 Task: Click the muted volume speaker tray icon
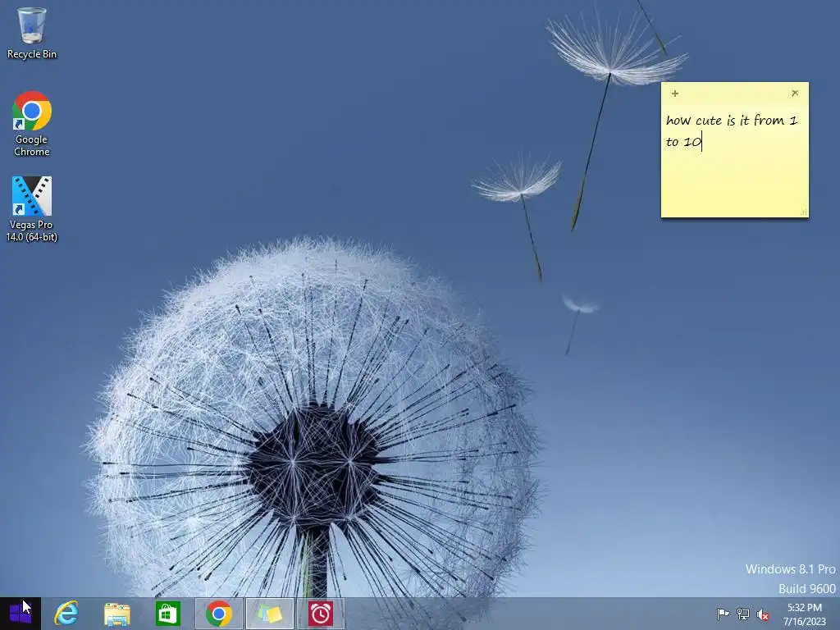[763, 614]
